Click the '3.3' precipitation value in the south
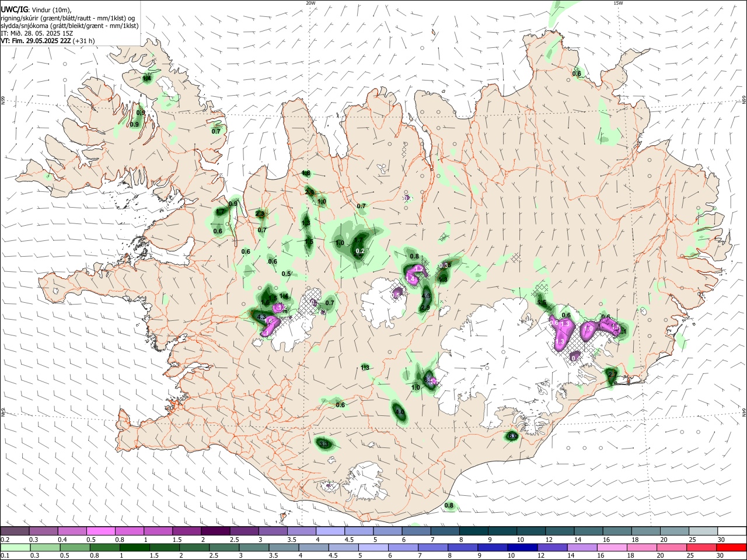Image resolution: width=747 pixels, height=560 pixels. 325,444
